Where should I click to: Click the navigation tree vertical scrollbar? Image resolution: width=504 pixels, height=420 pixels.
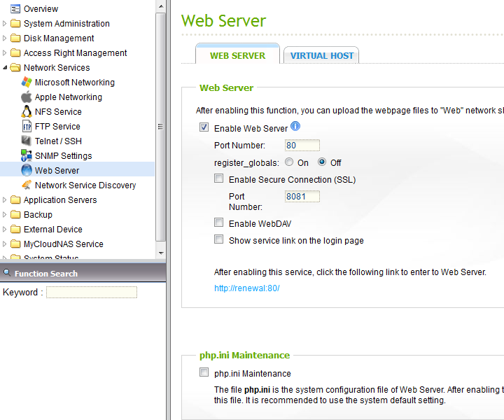pyautogui.click(x=160, y=126)
